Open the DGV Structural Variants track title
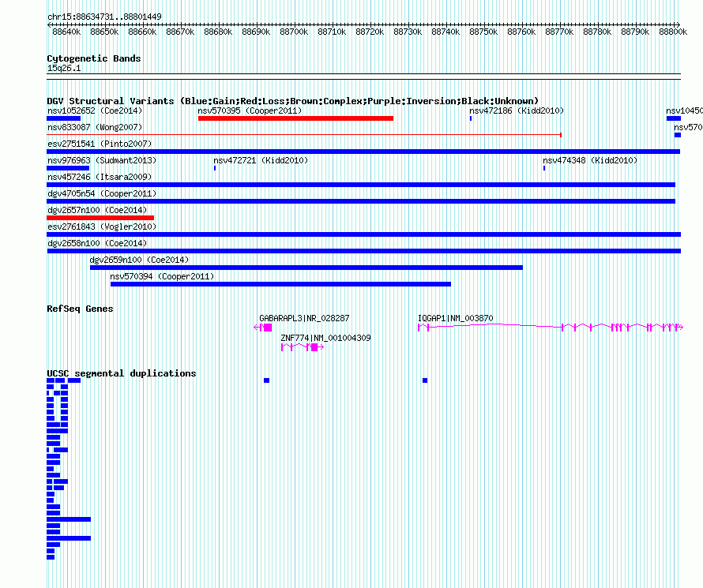703x588 pixels. coord(293,101)
